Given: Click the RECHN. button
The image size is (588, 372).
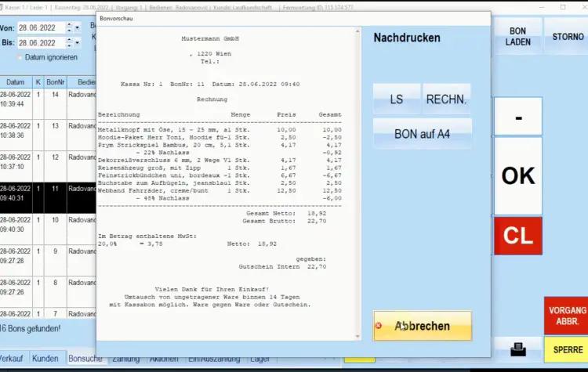Looking at the screenshot, I should point(446,99).
